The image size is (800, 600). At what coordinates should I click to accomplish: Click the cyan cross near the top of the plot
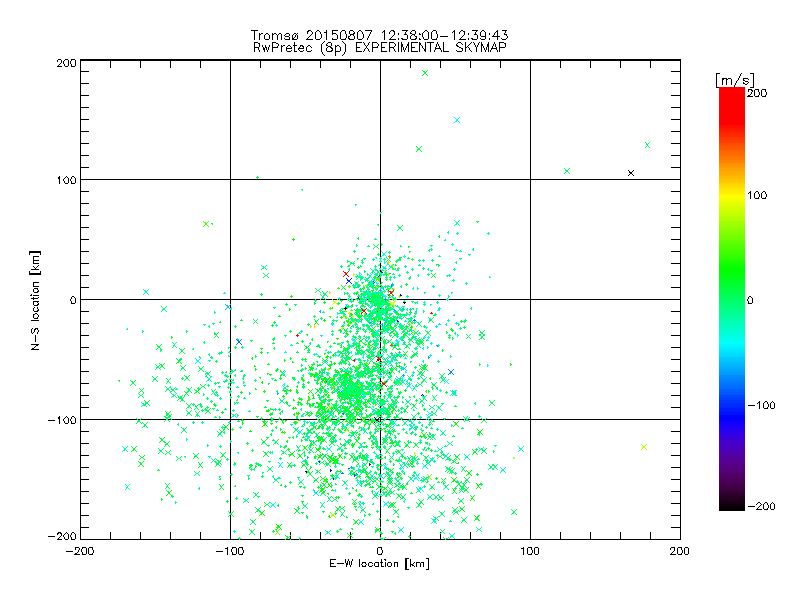tap(457, 120)
